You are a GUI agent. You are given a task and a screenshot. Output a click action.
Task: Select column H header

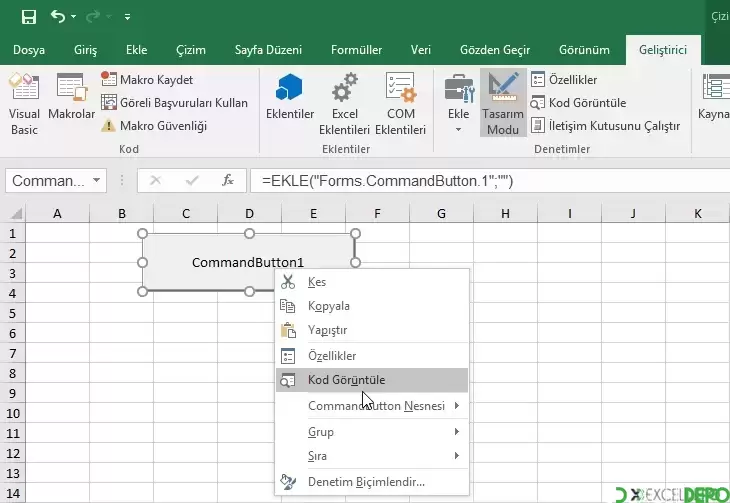click(x=505, y=213)
